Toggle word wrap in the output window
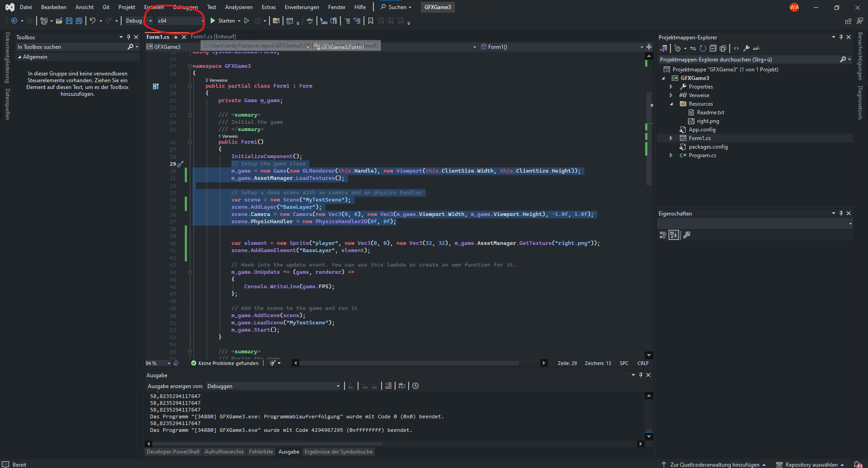 coord(401,385)
